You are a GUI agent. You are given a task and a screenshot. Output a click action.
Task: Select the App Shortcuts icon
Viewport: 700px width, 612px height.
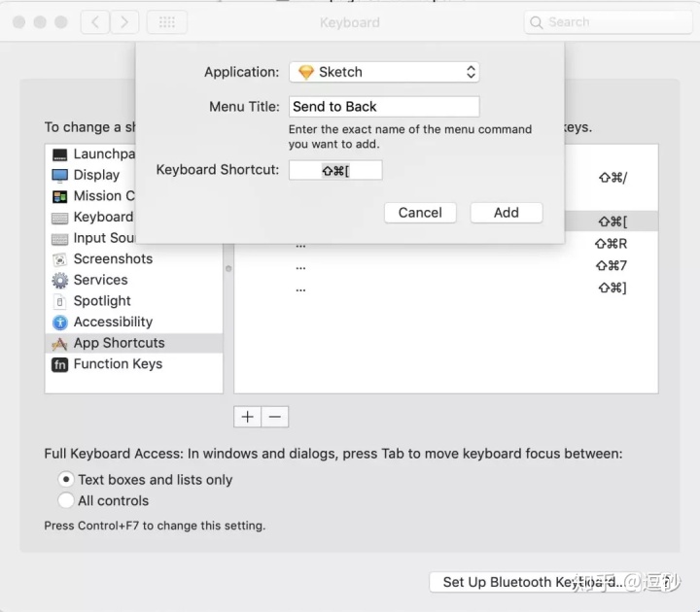pos(60,344)
